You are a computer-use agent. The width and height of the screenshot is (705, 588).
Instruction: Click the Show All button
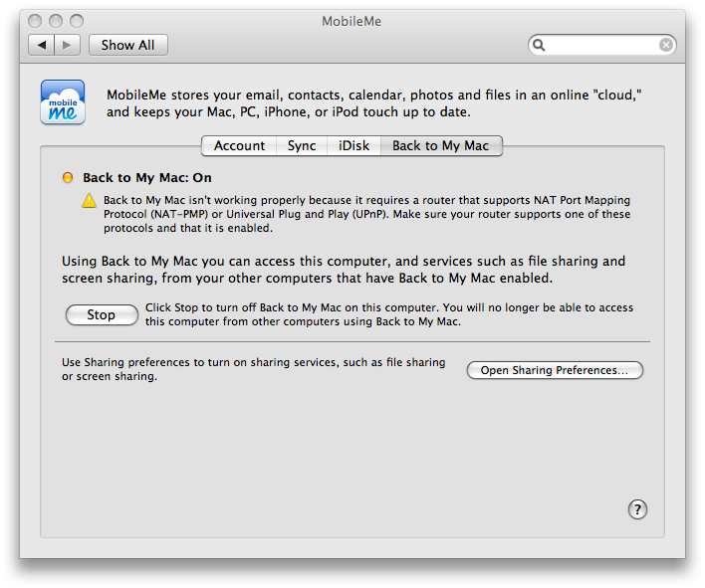(x=128, y=45)
